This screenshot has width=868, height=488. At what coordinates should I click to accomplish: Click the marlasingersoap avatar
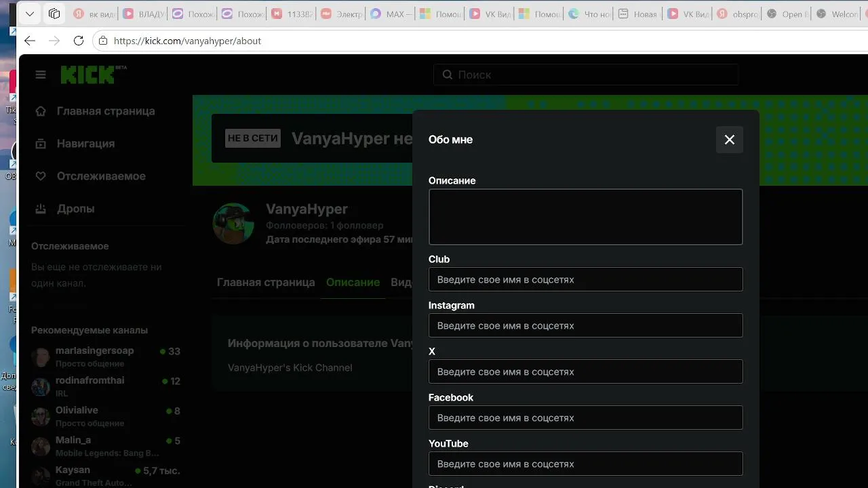tap(41, 357)
